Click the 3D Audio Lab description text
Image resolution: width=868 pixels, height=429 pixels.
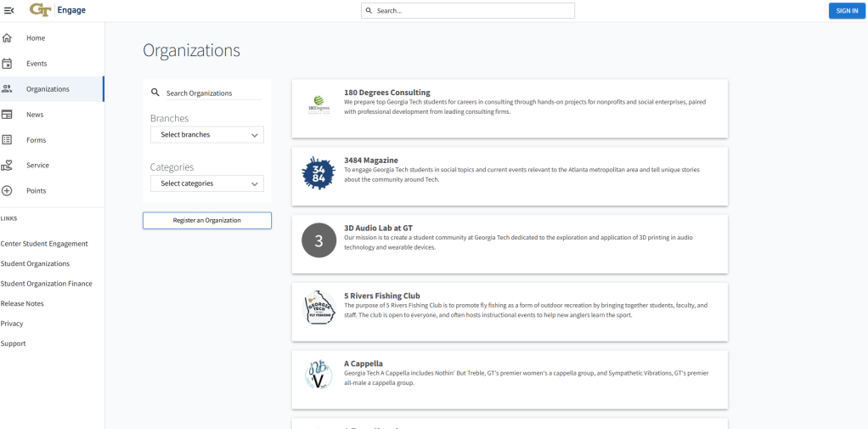518,242
